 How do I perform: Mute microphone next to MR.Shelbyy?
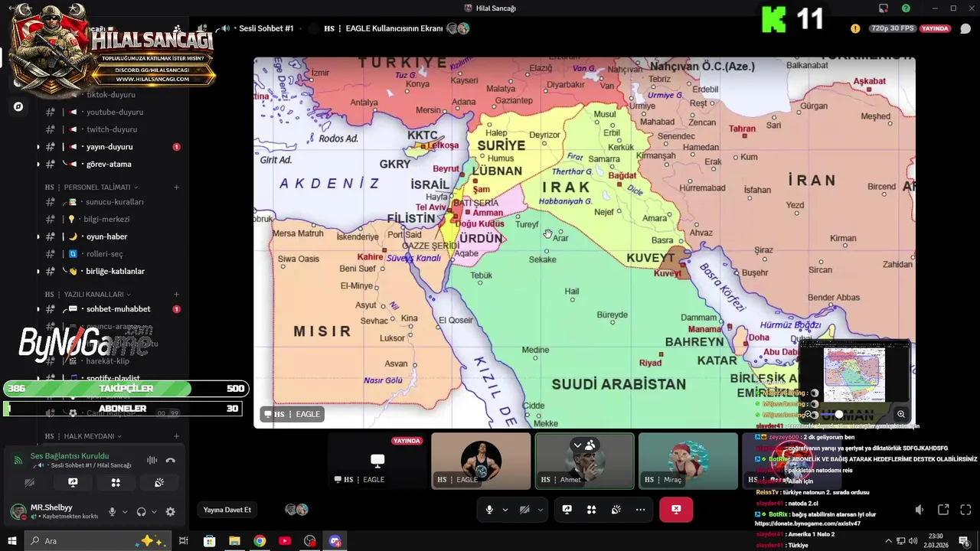click(112, 512)
